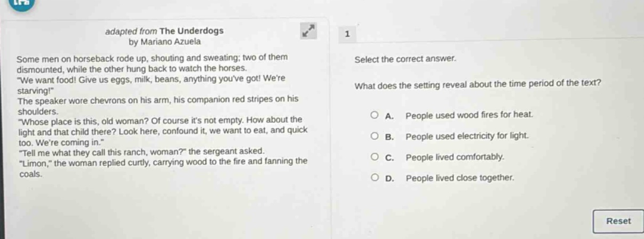
Task: Click the passage title "The Underdogs"
Action: [x=192, y=31]
